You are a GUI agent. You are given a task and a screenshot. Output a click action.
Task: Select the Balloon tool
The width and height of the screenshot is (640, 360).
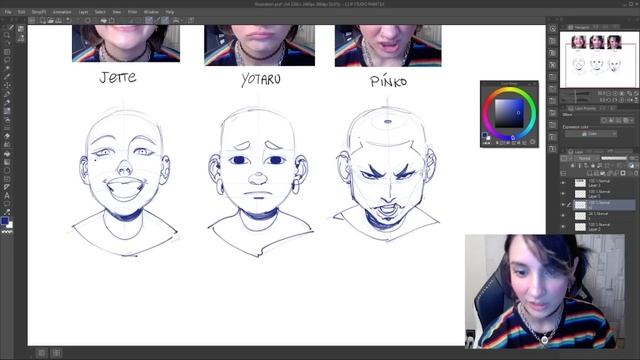click(x=7, y=204)
